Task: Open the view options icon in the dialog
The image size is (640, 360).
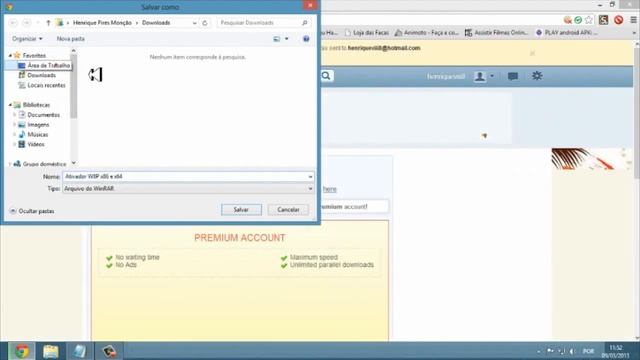Action: pos(277,39)
